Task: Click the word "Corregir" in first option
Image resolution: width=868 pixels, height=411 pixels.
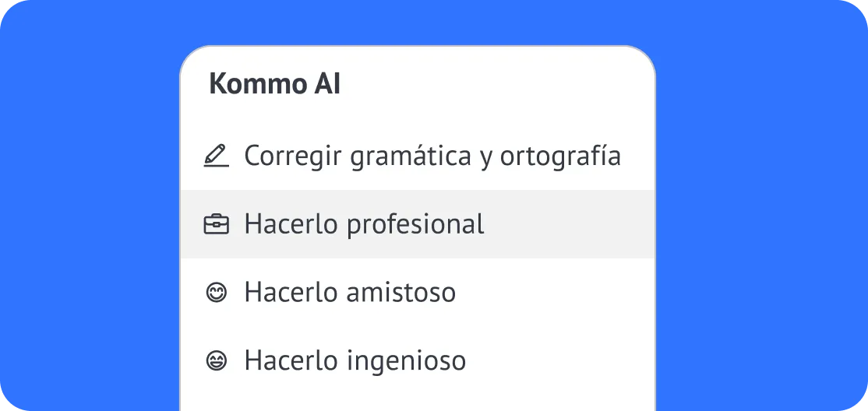Action: pyautogui.click(x=292, y=156)
